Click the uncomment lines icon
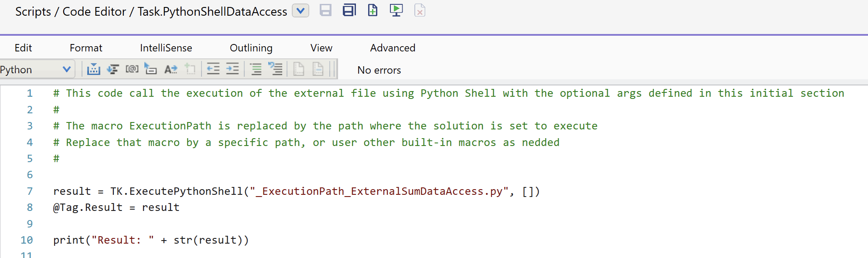This screenshot has width=868, height=258. coord(275,69)
